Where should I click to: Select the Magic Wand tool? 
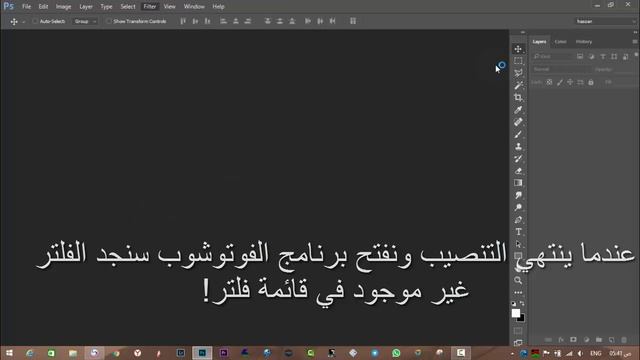518,85
